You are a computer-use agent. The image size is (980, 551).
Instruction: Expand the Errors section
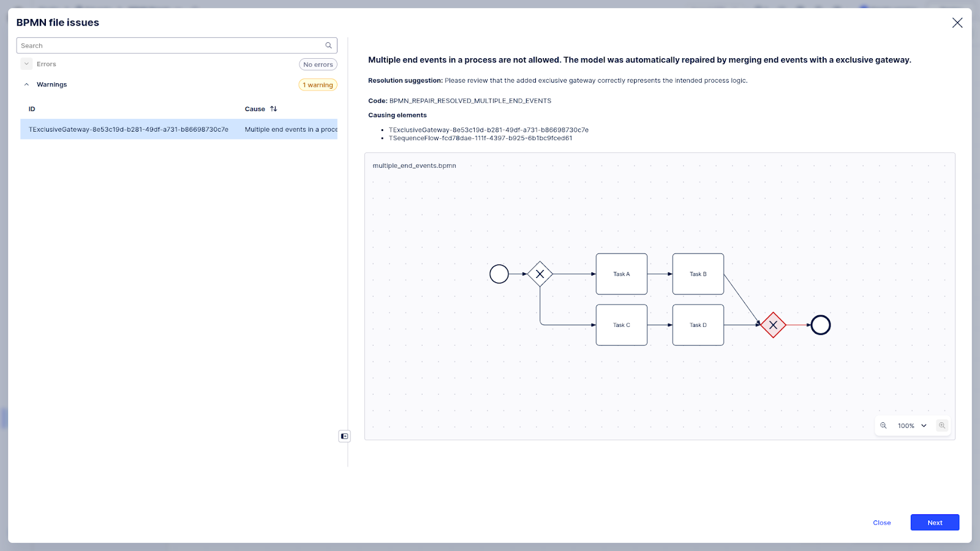coord(26,64)
